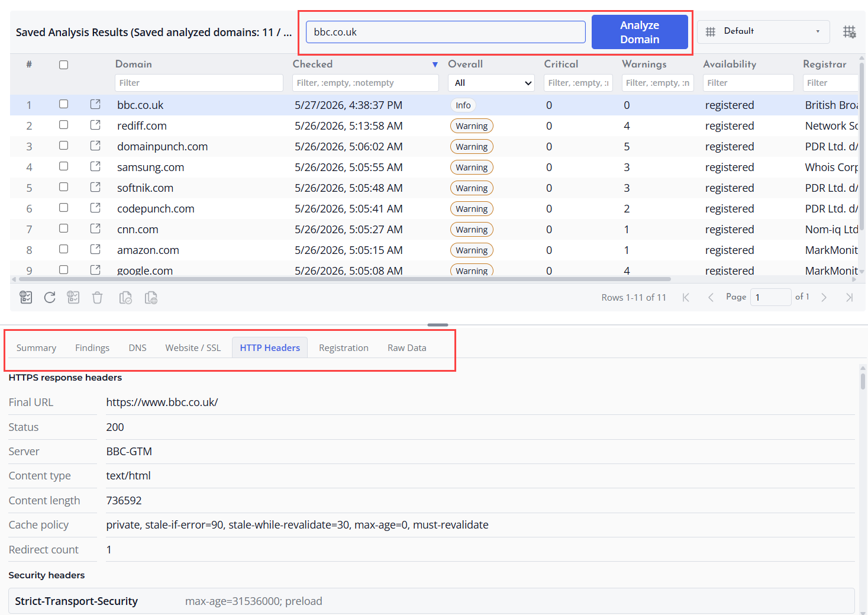Check the rediff.com row checkbox
This screenshot has width=868, height=615.
point(63,125)
